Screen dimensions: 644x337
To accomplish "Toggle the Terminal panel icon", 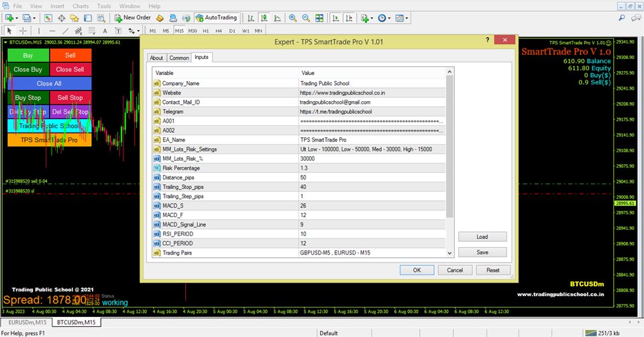I will tap(88, 18).
